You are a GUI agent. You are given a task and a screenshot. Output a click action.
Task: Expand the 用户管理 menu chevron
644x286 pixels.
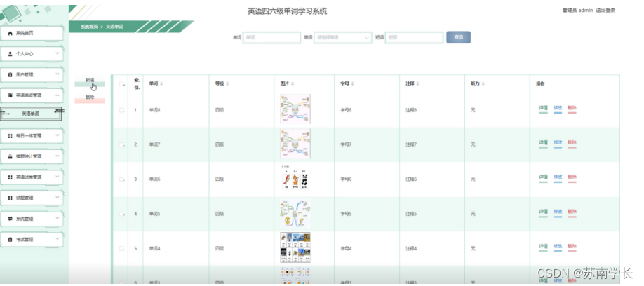pos(57,74)
